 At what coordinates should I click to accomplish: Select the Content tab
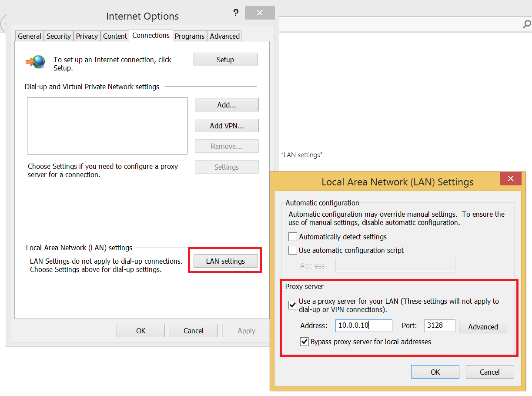pyautogui.click(x=115, y=36)
